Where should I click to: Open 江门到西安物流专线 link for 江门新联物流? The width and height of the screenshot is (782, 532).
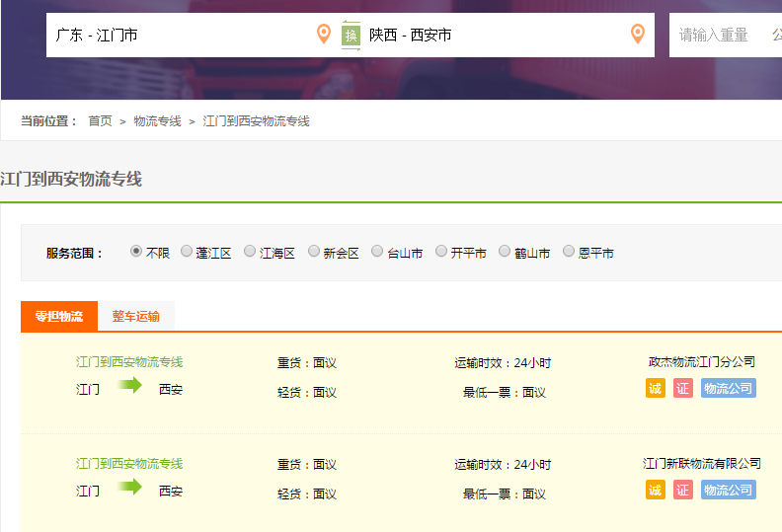point(129,464)
